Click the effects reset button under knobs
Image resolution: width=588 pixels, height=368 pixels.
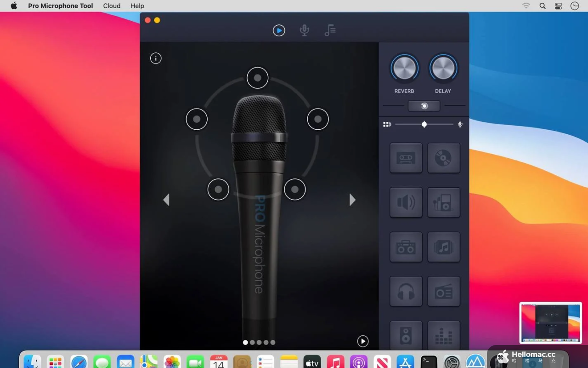(424, 106)
